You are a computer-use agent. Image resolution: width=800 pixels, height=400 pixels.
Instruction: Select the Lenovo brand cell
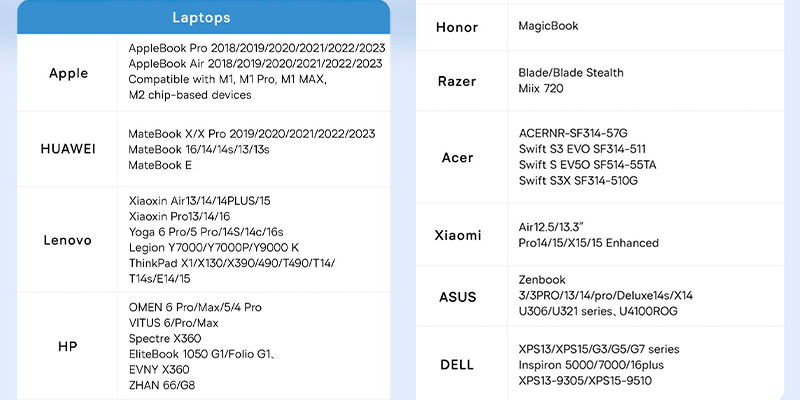pyautogui.click(x=68, y=240)
